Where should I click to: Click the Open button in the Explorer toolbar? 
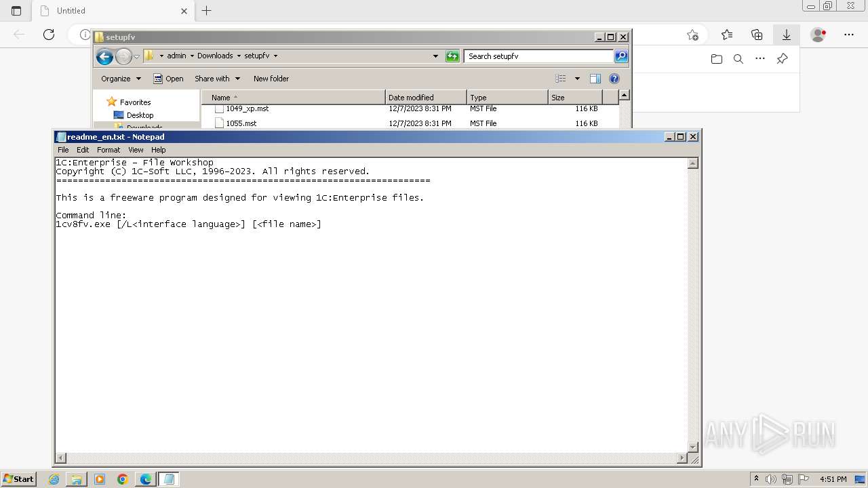point(168,79)
